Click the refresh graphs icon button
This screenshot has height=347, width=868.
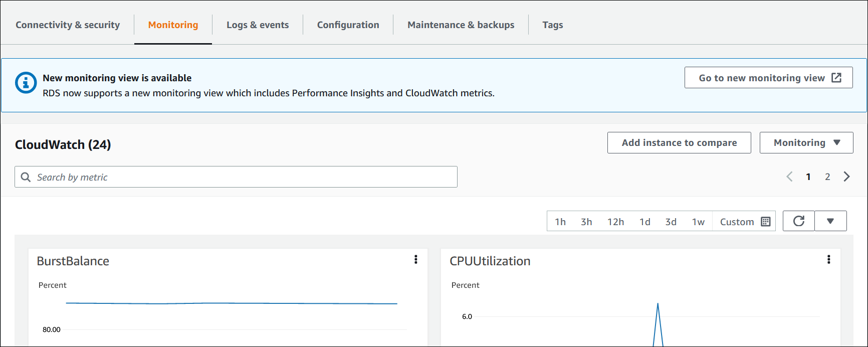798,221
